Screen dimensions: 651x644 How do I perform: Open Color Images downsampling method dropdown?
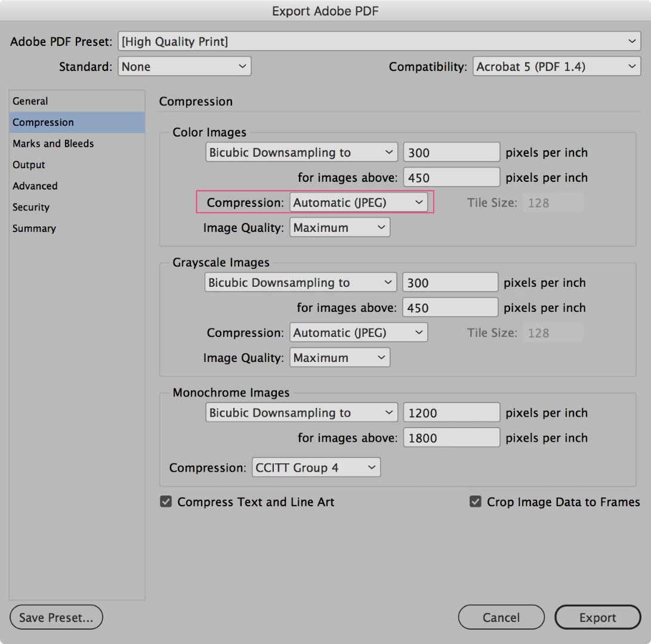[x=301, y=152]
